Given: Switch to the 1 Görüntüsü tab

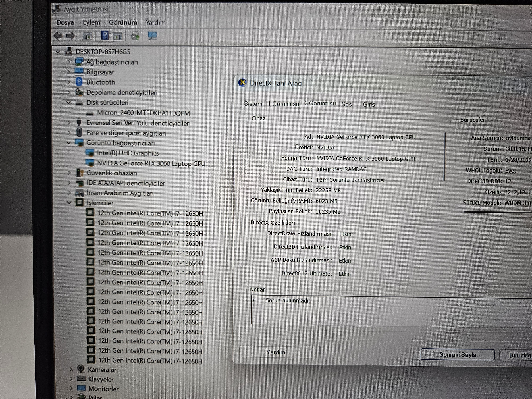Looking at the screenshot, I should (283, 104).
